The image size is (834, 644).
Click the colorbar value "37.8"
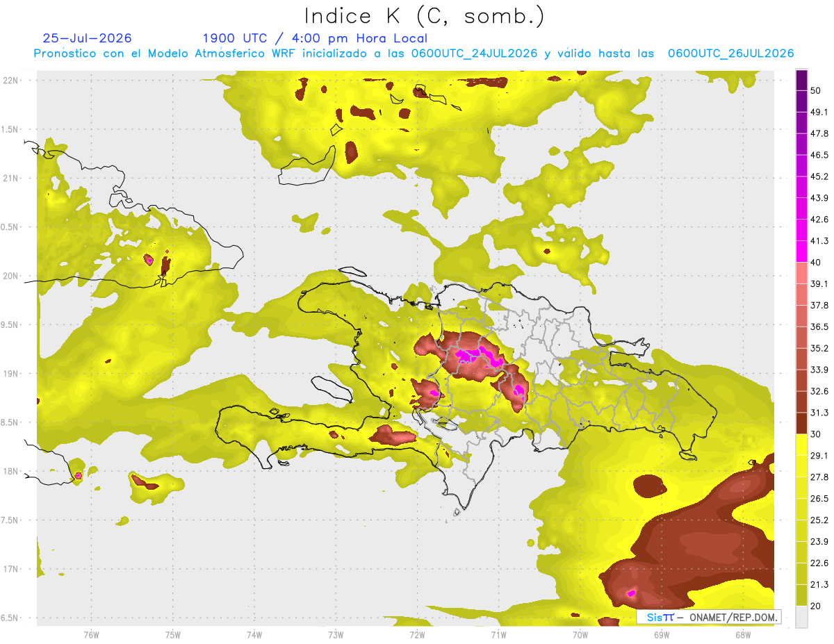820,305
